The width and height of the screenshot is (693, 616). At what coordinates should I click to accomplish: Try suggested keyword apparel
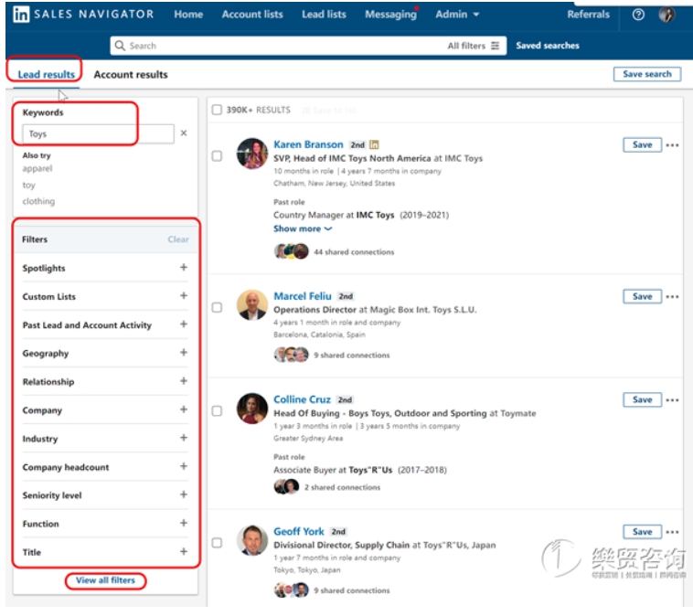coord(37,168)
